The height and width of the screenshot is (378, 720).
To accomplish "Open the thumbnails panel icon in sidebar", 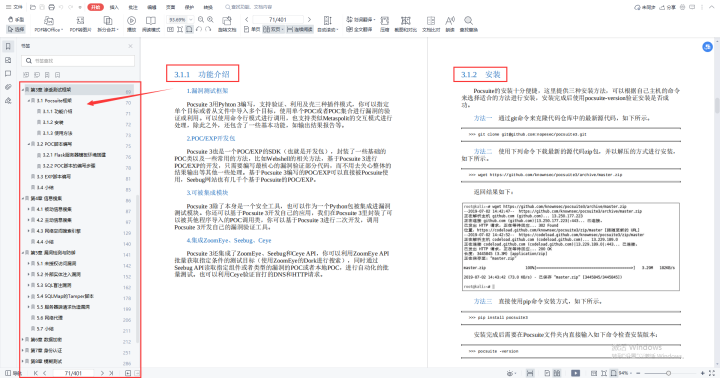I will click(8, 60).
